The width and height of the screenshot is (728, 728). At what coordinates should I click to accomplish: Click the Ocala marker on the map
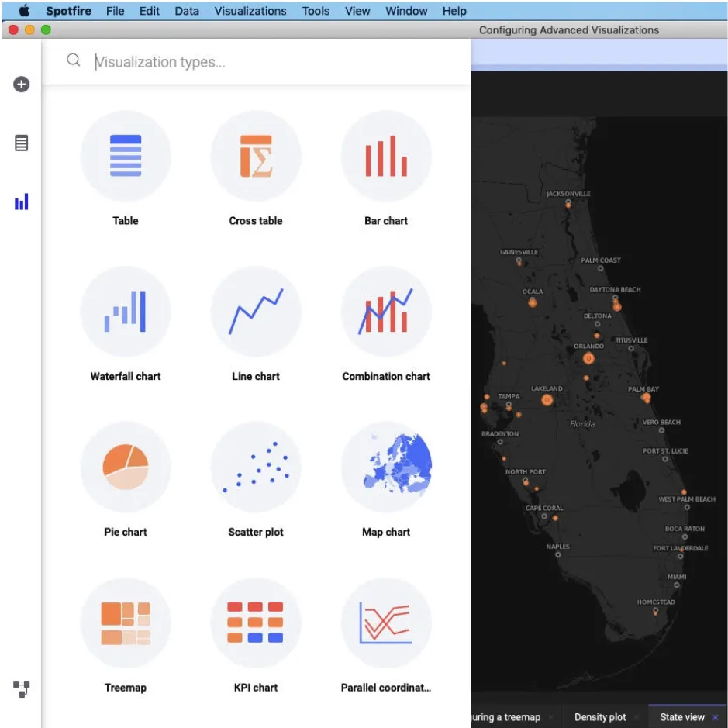[533, 302]
